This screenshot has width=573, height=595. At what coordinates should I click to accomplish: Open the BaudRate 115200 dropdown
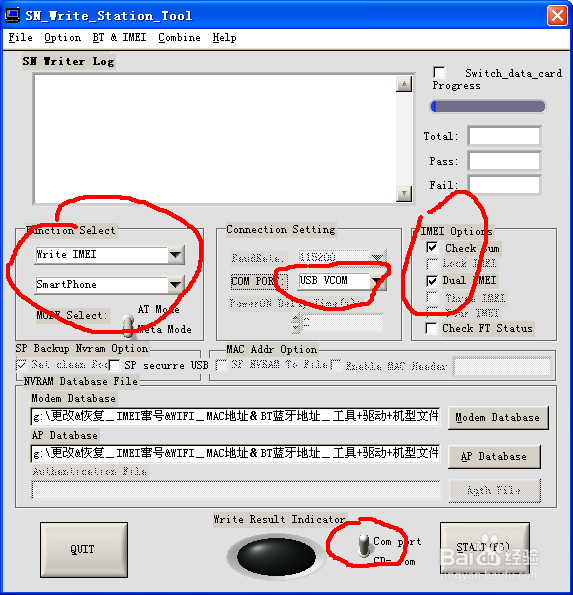click(377, 257)
